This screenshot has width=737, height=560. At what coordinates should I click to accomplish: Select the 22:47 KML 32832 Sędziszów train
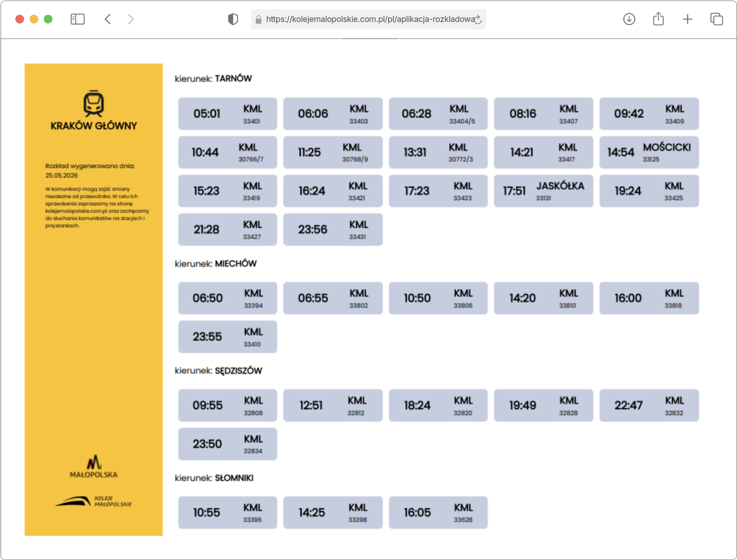point(649,406)
